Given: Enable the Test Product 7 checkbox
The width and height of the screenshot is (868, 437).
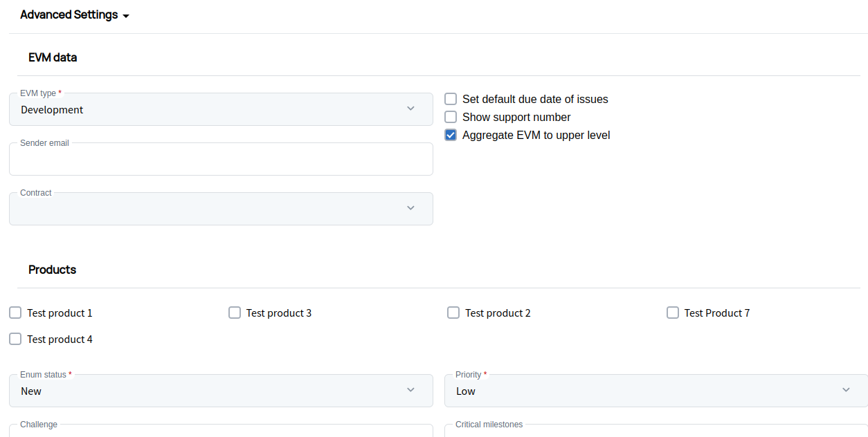Looking at the screenshot, I should click(673, 313).
